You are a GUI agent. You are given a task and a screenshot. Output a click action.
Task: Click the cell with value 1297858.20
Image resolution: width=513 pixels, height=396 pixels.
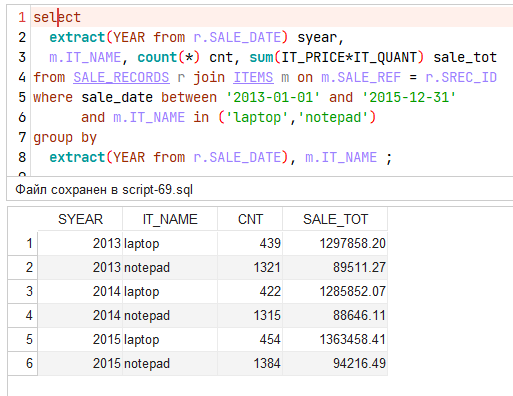335,243
